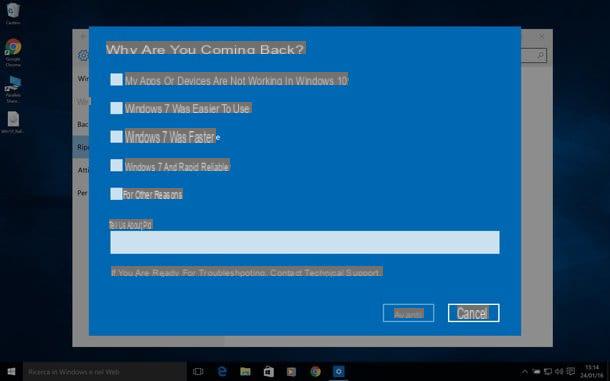This screenshot has height=381, width=610.
Task: Check 'My Apps Or Devices Are Not Working' box
Action: (x=116, y=80)
